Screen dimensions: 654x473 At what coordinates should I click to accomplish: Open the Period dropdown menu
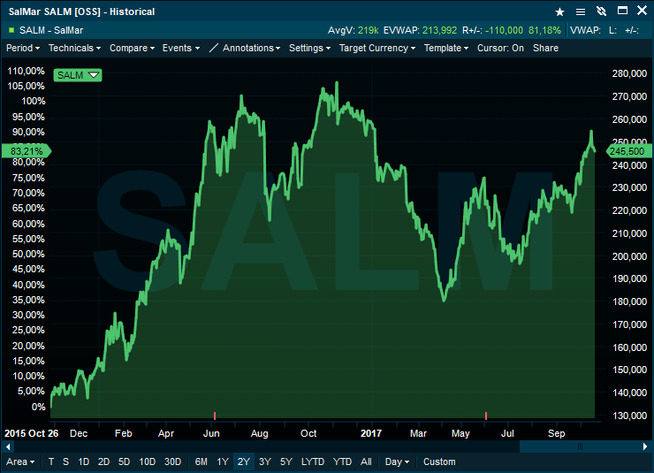[23, 48]
